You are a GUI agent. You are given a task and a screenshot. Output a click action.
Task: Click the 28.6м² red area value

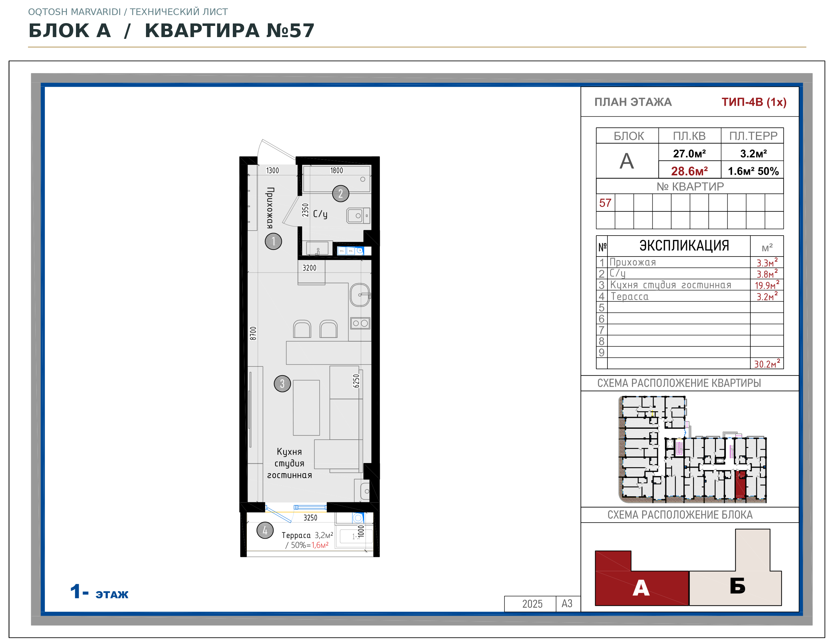click(x=690, y=171)
